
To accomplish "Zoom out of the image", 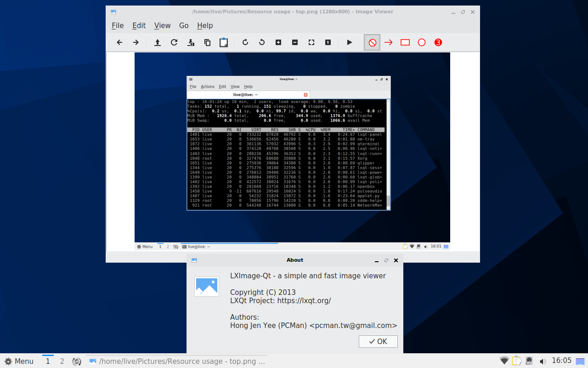I will coord(294,42).
